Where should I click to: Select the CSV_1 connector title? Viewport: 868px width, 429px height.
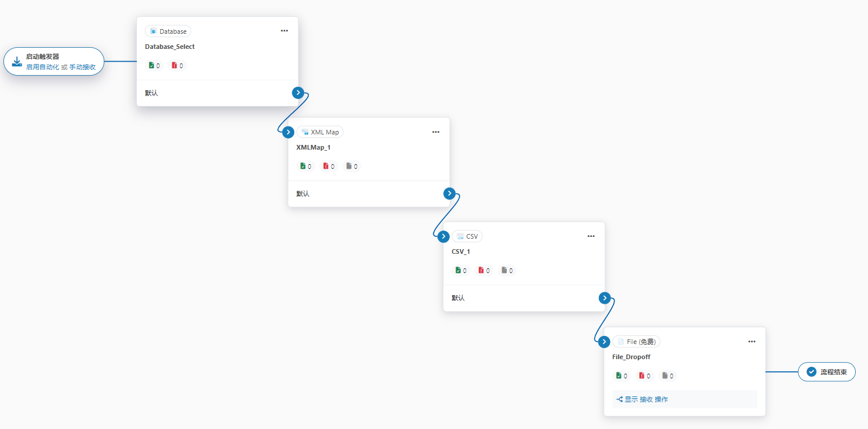point(461,251)
